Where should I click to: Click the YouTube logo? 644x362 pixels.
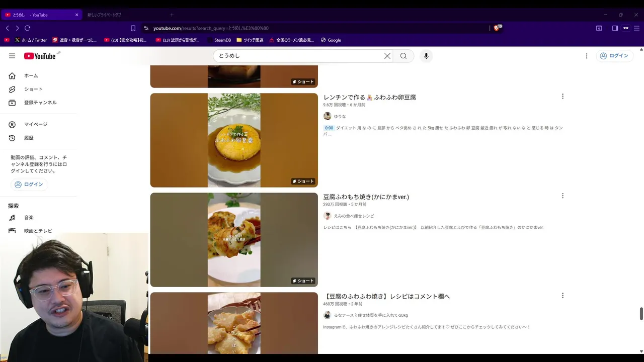[x=40, y=56]
